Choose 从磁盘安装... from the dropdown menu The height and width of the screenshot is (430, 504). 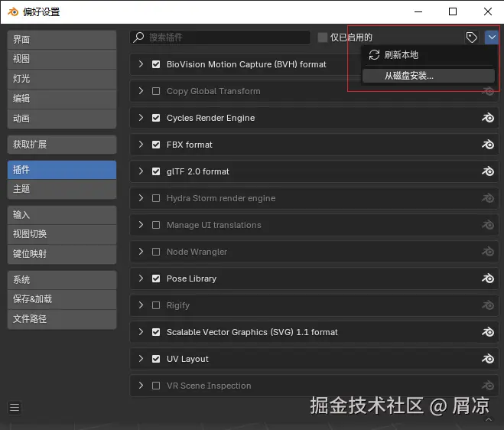428,76
